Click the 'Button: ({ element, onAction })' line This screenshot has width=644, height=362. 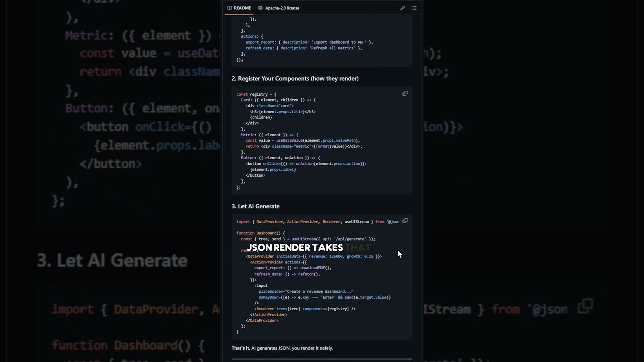(280, 158)
